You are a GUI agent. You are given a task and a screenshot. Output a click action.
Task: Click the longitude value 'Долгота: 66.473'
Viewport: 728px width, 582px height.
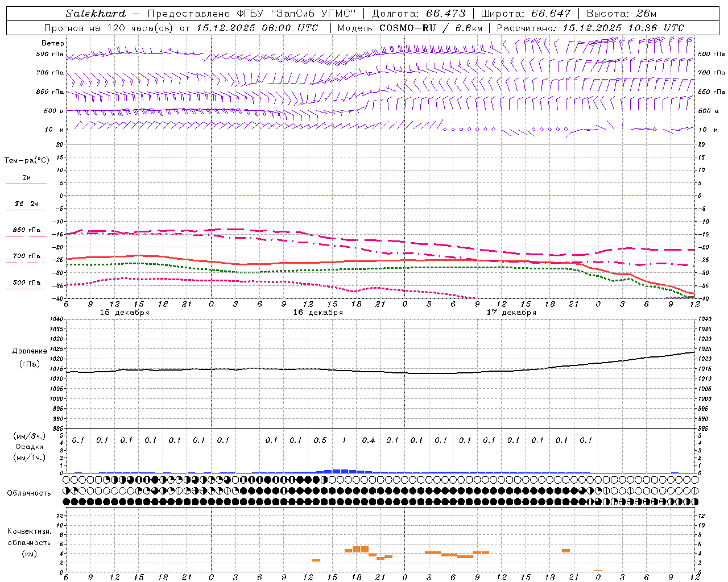(x=419, y=14)
